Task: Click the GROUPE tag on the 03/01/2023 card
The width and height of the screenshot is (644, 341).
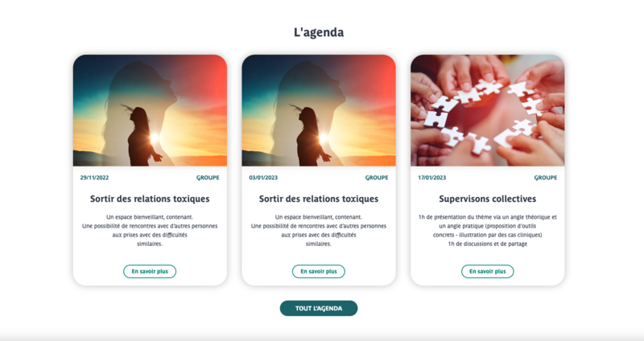Action: point(377,178)
